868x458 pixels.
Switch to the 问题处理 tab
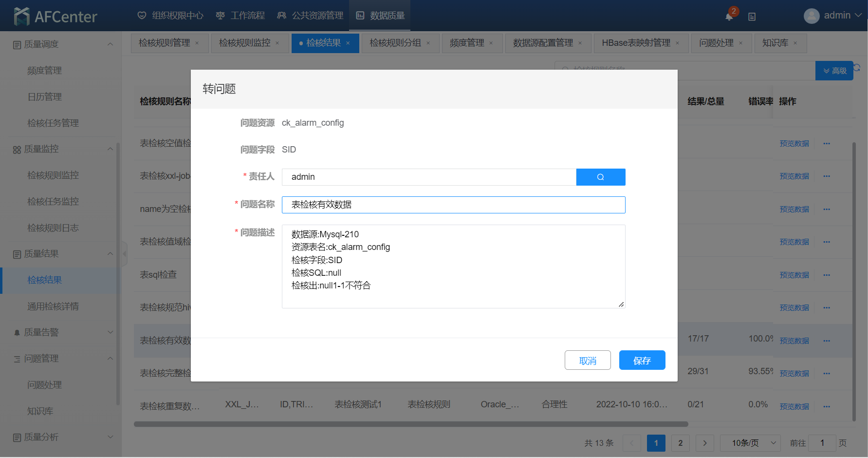[716, 43]
